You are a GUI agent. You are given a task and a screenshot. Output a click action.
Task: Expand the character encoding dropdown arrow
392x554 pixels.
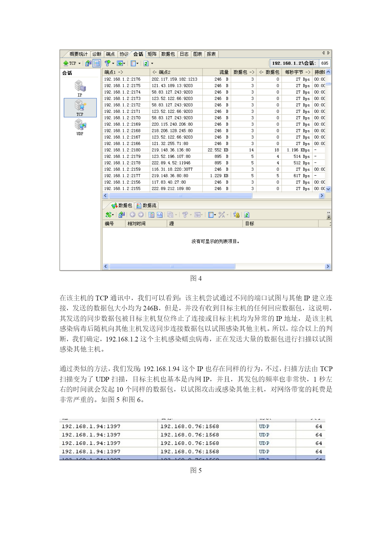[x=227, y=215]
